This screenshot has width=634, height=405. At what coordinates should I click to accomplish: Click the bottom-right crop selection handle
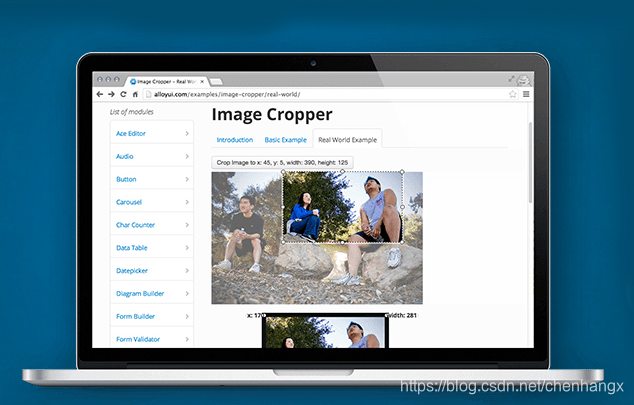[402, 242]
